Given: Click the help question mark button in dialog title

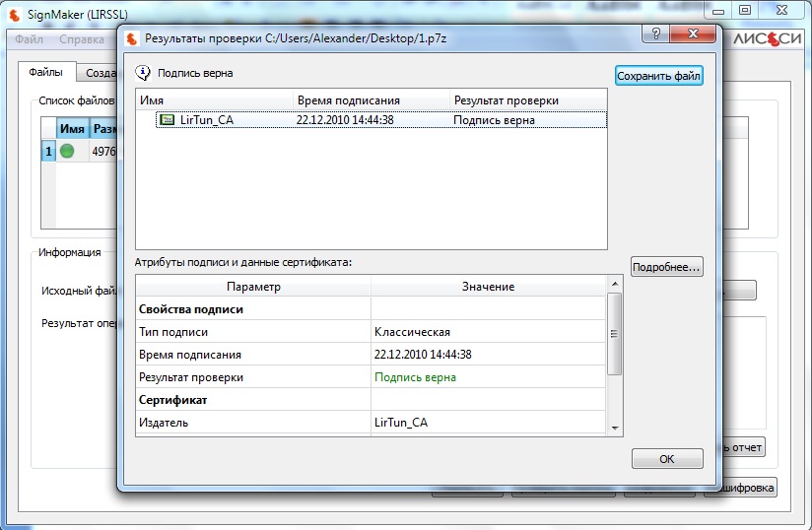Looking at the screenshot, I should coord(651,36).
